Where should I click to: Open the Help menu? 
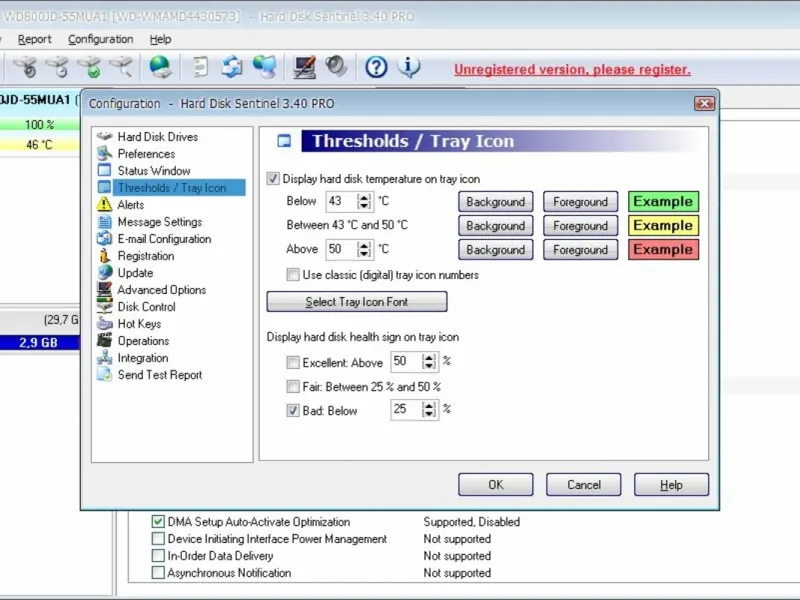[160, 39]
